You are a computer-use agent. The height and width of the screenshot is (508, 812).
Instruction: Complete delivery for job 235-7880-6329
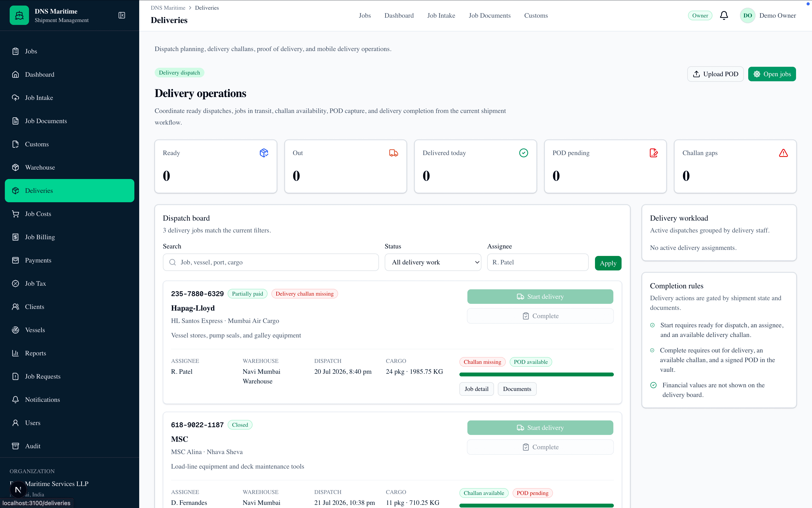540,316
